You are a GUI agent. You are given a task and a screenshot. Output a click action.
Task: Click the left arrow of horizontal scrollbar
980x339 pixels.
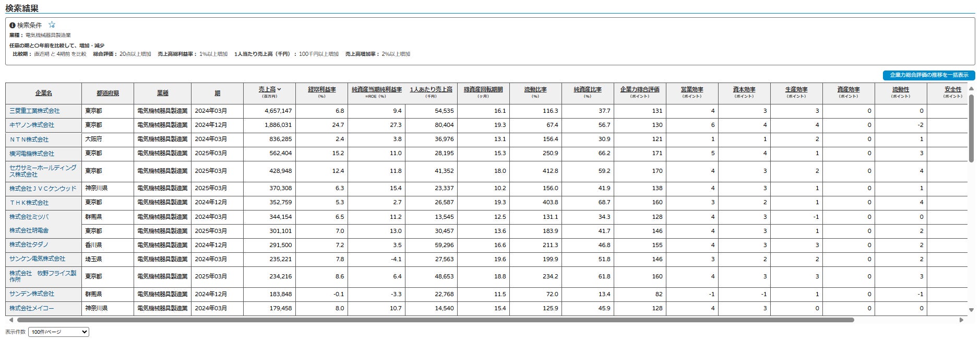click(11, 320)
